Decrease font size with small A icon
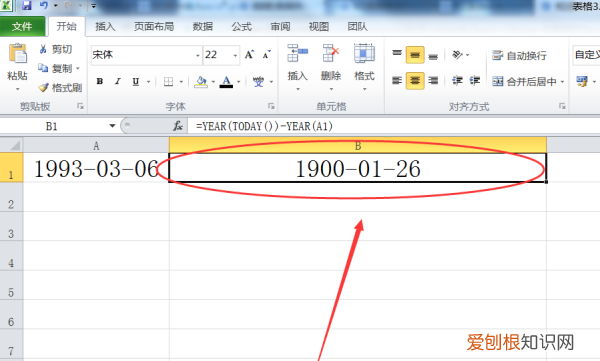The image size is (600, 361). click(267, 55)
